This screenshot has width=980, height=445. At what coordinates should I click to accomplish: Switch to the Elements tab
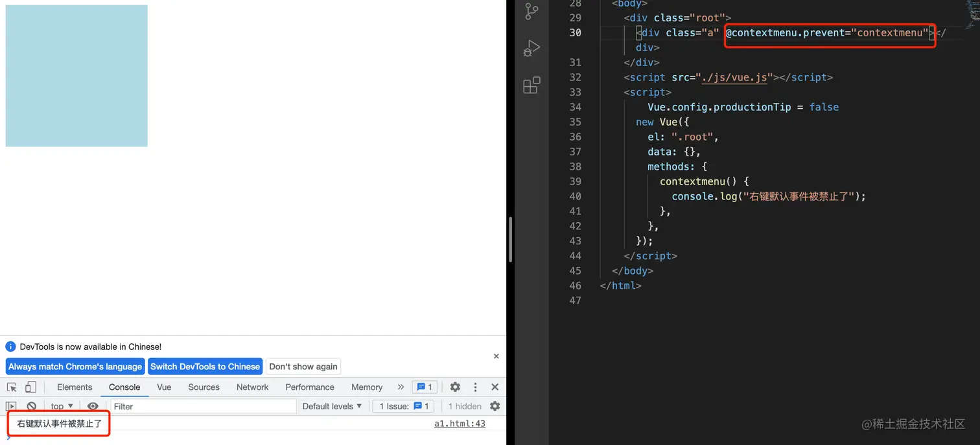pos(75,387)
